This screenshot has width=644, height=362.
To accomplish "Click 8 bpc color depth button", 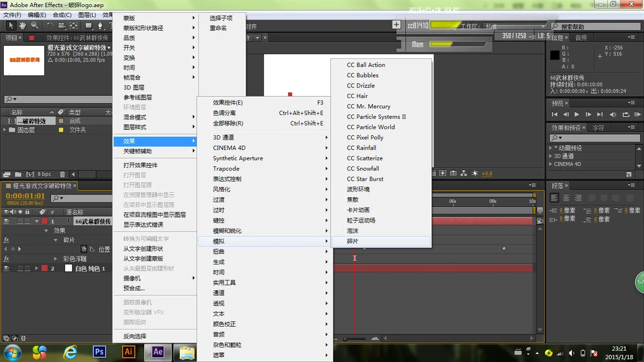I will click(45, 174).
